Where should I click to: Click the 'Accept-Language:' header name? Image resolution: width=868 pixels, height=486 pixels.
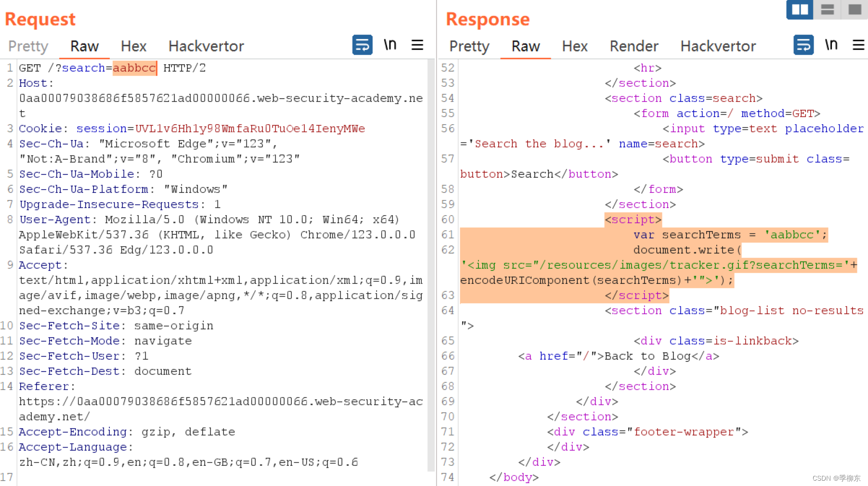coord(76,447)
